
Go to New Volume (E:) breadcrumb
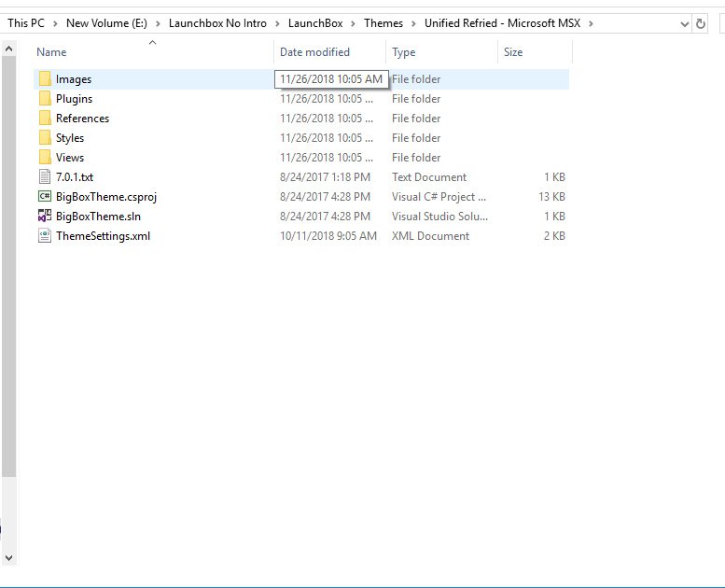tap(106, 23)
